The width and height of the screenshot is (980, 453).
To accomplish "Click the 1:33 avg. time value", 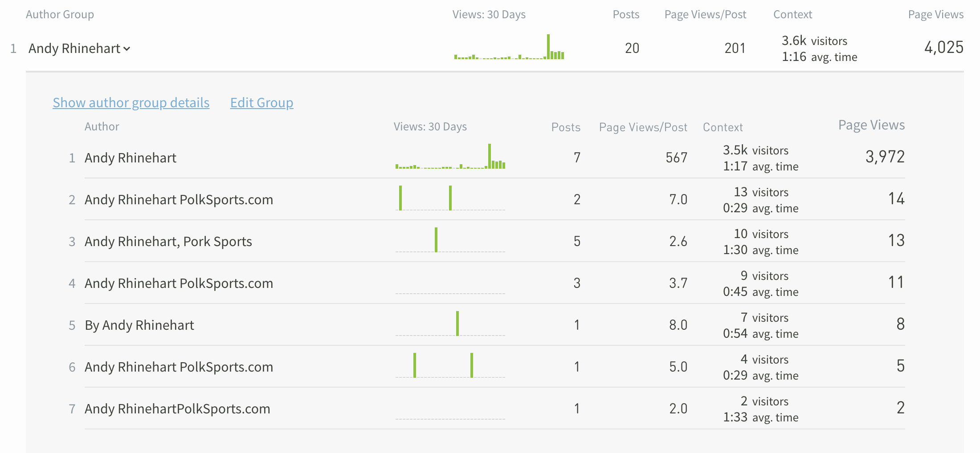I will pos(760,417).
